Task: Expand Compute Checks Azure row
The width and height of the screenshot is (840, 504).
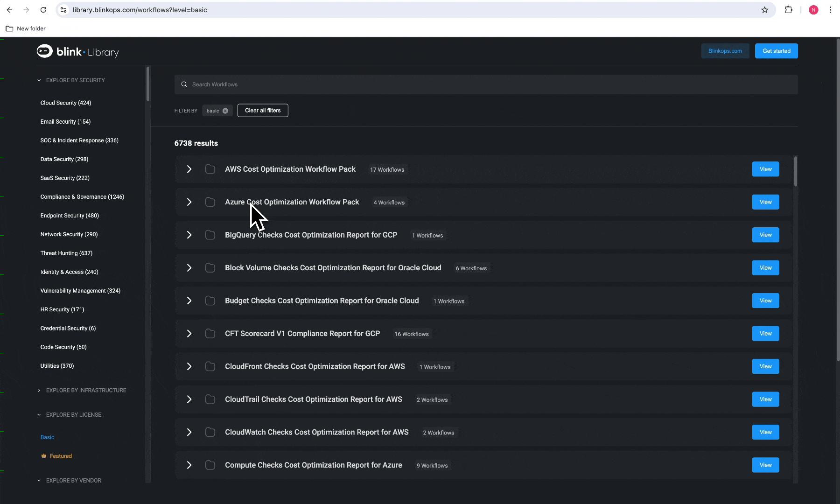Action: 189,465
